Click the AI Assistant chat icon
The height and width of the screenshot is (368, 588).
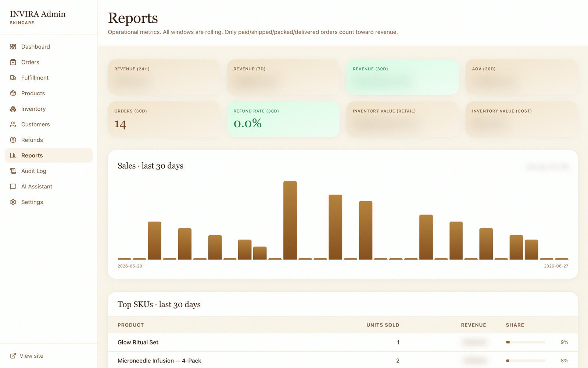(x=13, y=187)
